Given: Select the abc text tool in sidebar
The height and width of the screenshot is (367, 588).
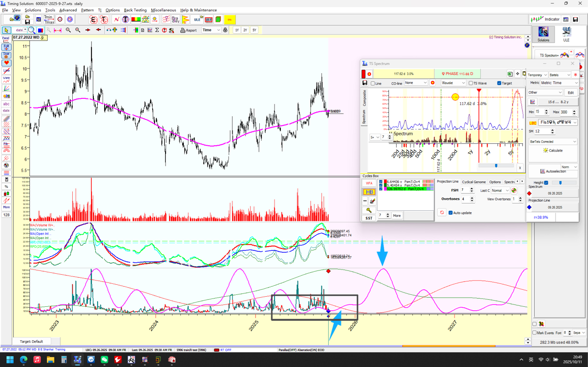Looking at the screenshot, I should tap(6, 104).
